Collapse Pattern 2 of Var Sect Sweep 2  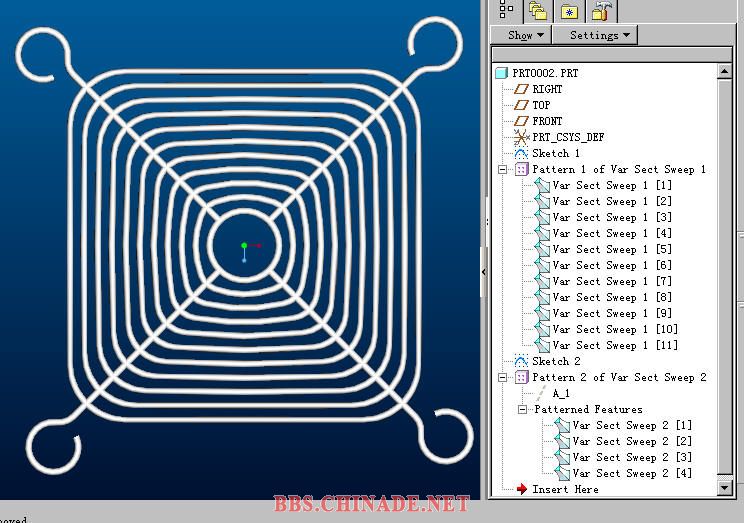(x=503, y=378)
